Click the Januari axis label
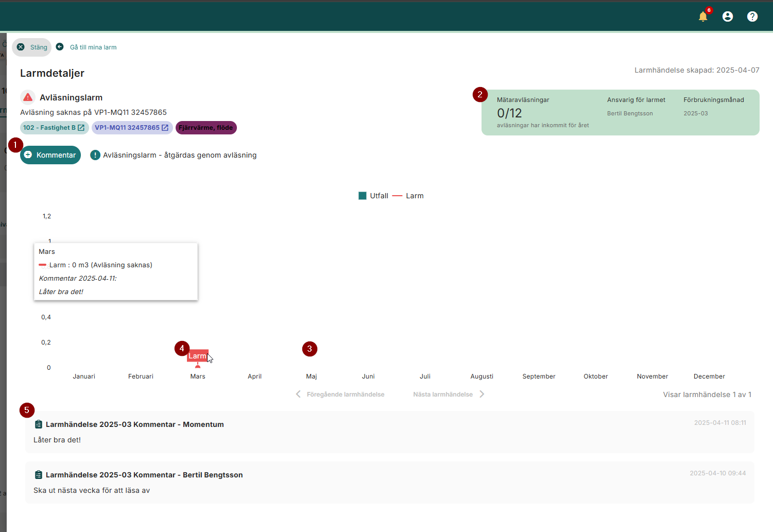Screen dimensions: 773x532 [84, 376]
